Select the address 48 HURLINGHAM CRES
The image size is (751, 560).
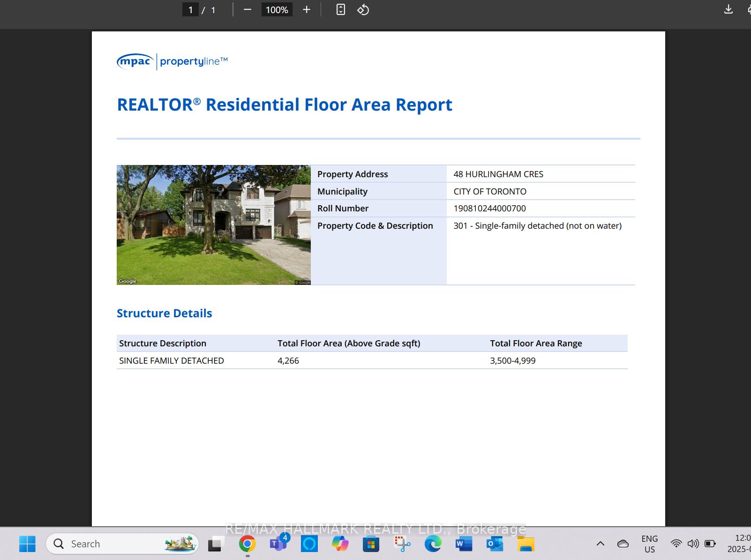click(498, 174)
